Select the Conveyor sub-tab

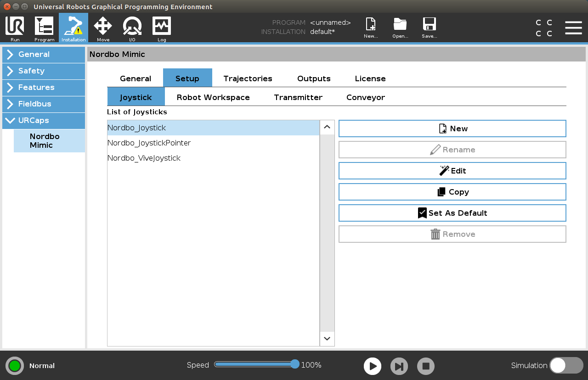366,97
